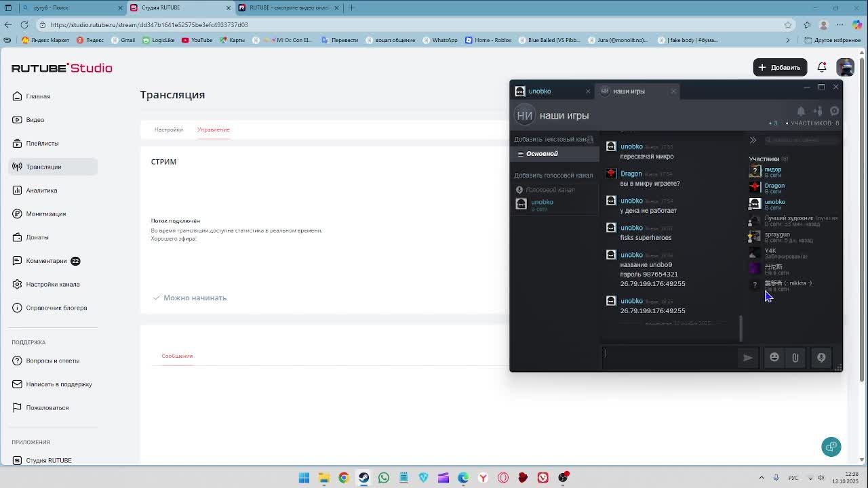This screenshot has width=868, height=488.
Task: Open the RUTUBE profile avatar menu
Action: (845, 67)
